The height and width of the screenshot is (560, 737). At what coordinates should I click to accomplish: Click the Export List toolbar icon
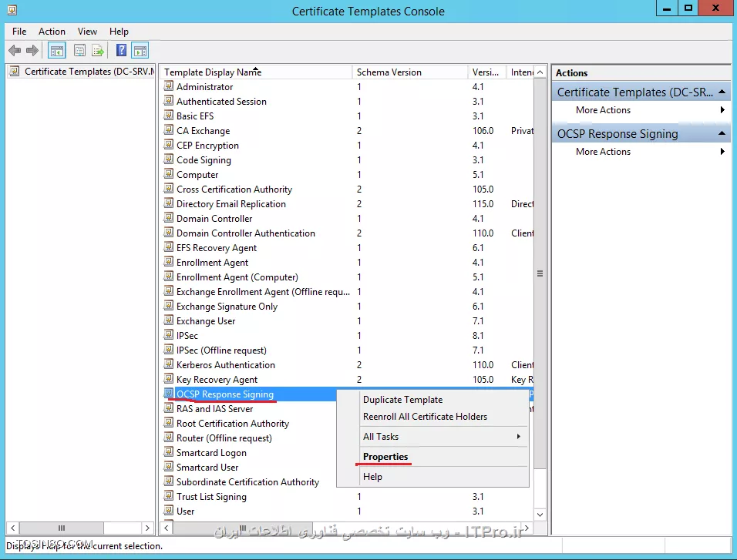[98, 50]
